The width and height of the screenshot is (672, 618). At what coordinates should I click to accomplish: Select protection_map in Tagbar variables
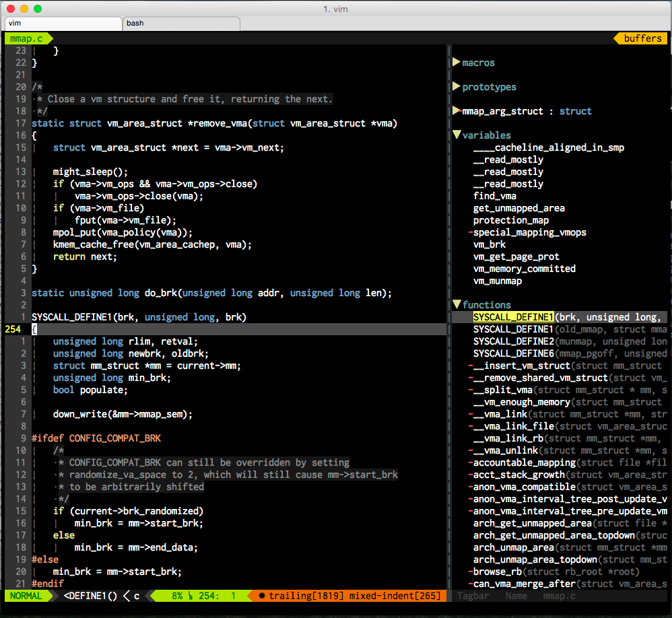[x=511, y=220]
